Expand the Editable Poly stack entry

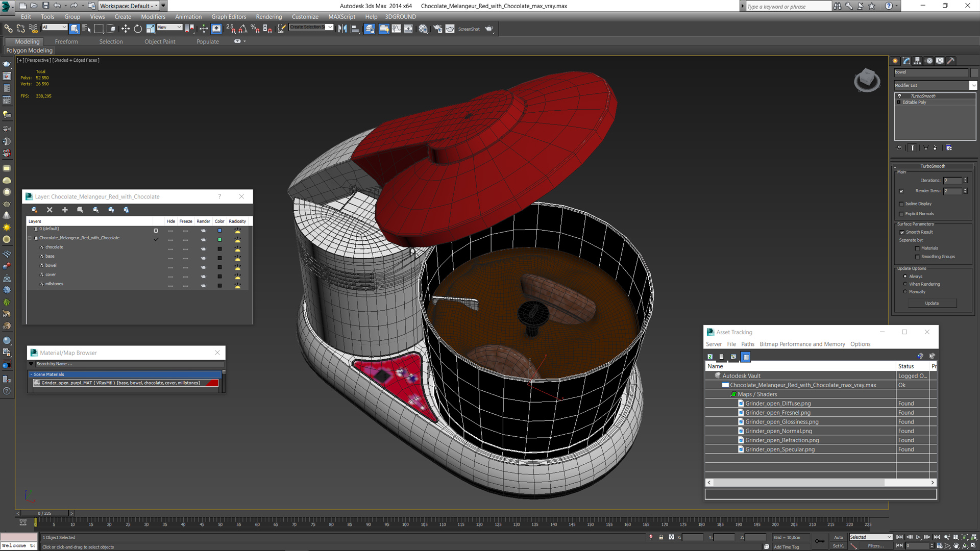tap(899, 103)
